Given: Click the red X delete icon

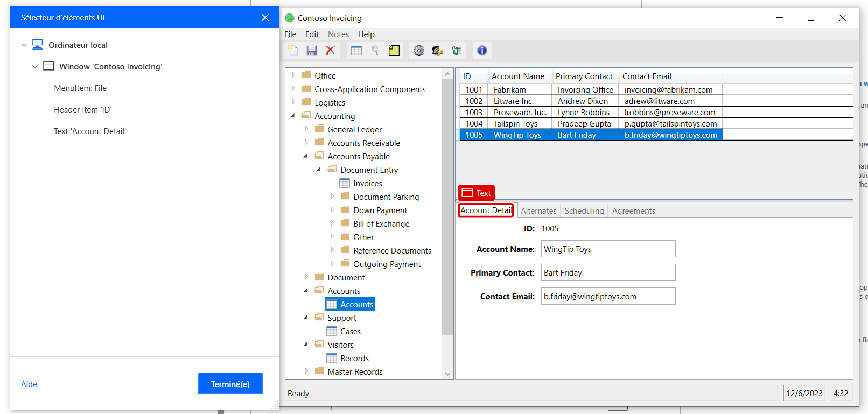Looking at the screenshot, I should (x=330, y=51).
